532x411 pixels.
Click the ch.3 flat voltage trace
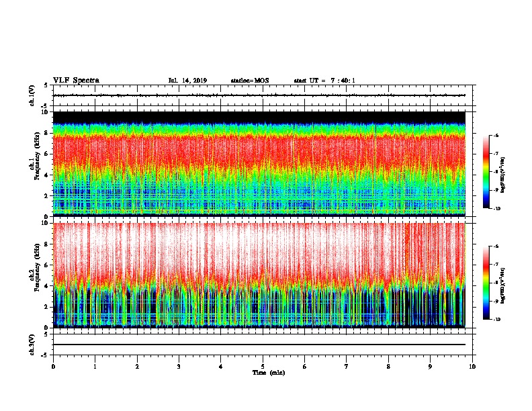pyautogui.click(x=259, y=345)
